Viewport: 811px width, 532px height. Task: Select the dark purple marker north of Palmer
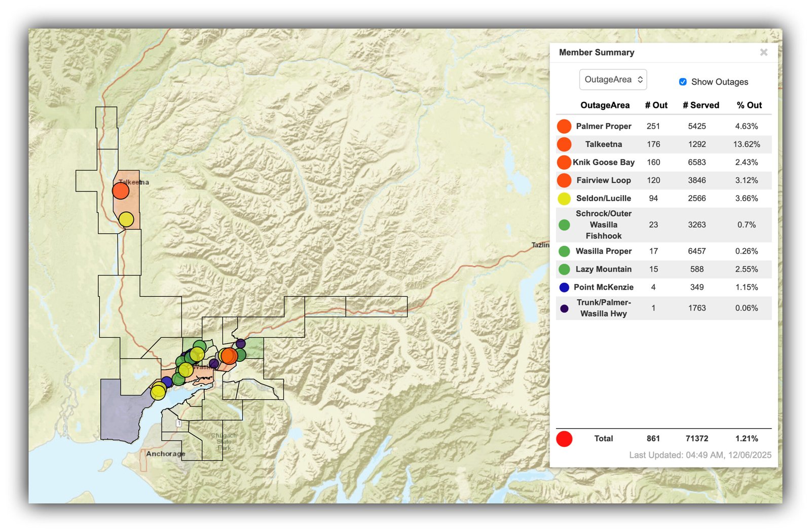pyautogui.click(x=241, y=344)
